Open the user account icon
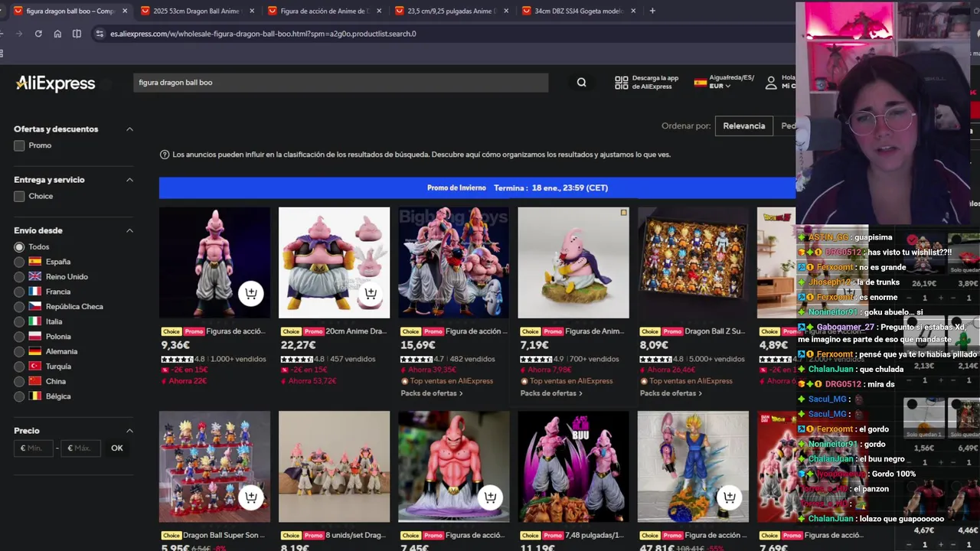 (771, 83)
